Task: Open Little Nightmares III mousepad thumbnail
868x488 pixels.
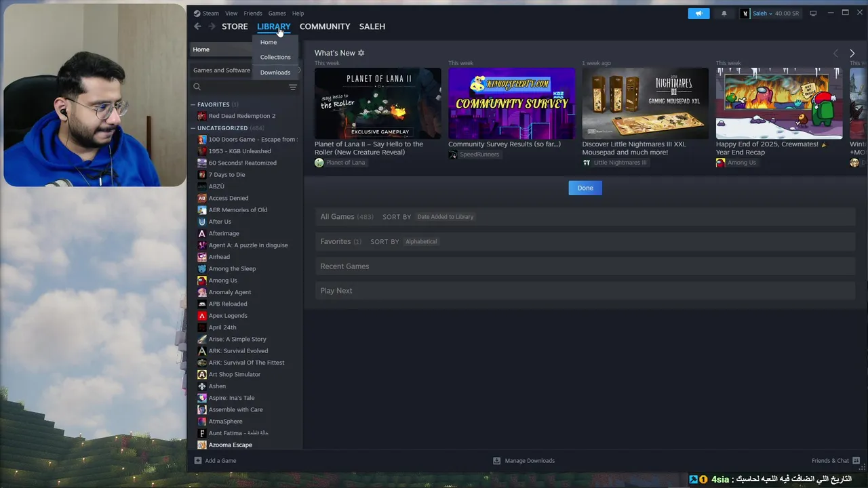Action: [645, 104]
